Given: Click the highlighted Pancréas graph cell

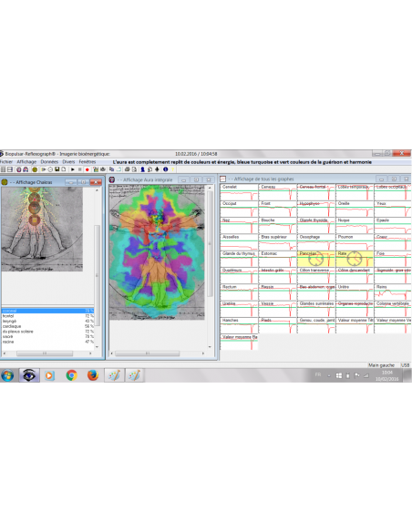Looking at the screenshot, I should pos(316,259).
